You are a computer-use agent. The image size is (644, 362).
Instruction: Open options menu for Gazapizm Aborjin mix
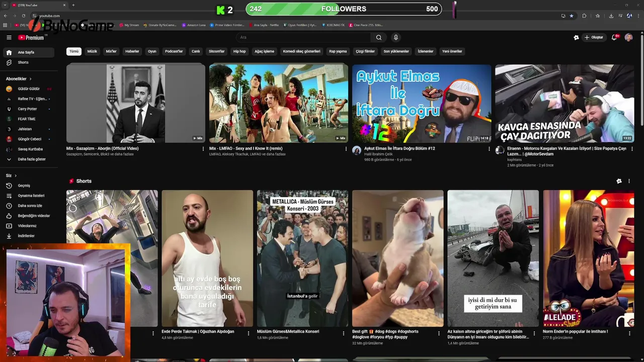click(x=203, y=149)
